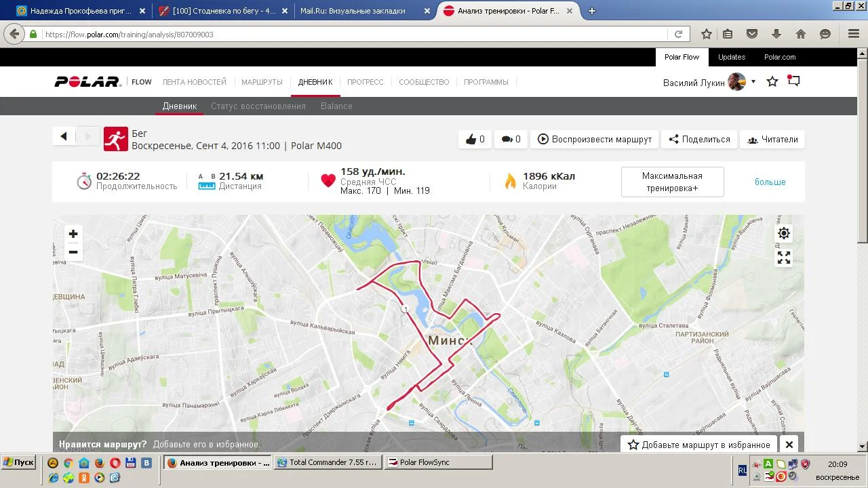Zoom in on the route map
Screen dimensions: 868x488
[73, 234]
